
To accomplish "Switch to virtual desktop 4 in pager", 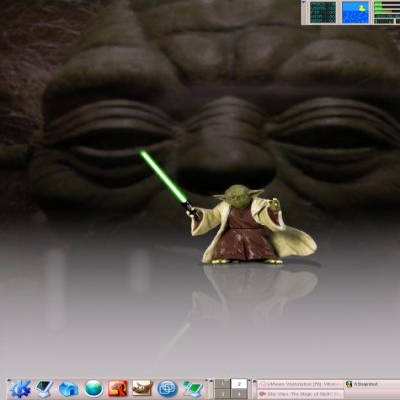I will pyautogui.click(x=239, y=394).
